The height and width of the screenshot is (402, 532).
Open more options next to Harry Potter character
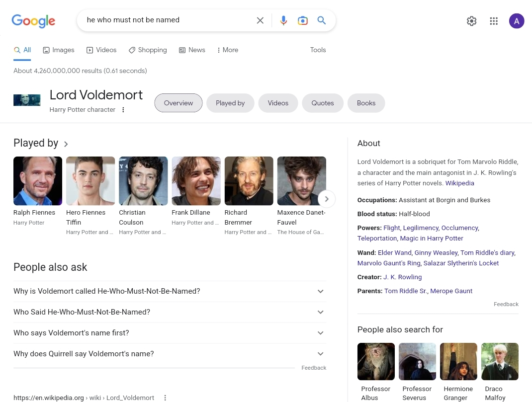[x=123, y=110]
